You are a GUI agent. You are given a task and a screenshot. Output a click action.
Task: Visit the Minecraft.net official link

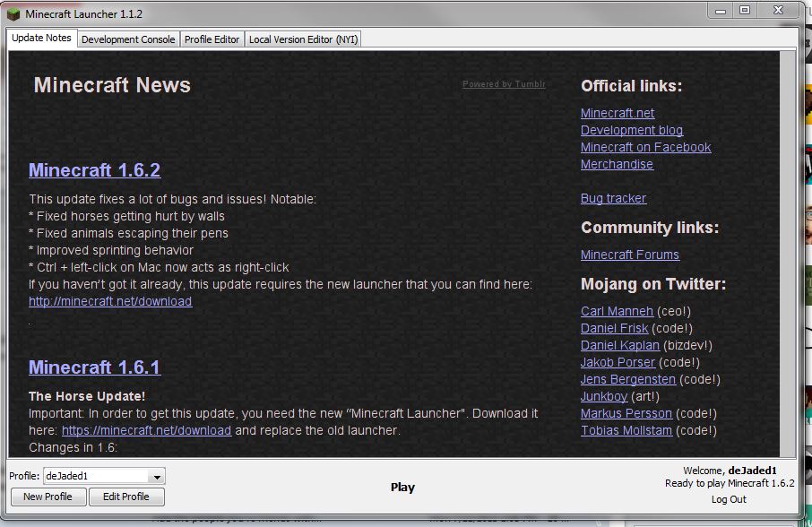tap(618, 113)
